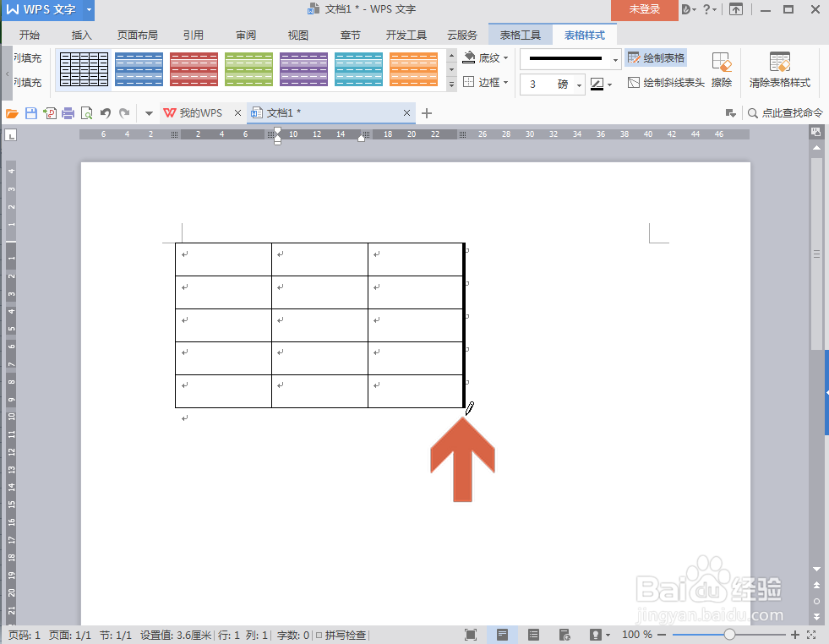The width and height of the screenshot is (829, 644).
Task: Open the 引用 tab
Action: [x=193, y=35]
